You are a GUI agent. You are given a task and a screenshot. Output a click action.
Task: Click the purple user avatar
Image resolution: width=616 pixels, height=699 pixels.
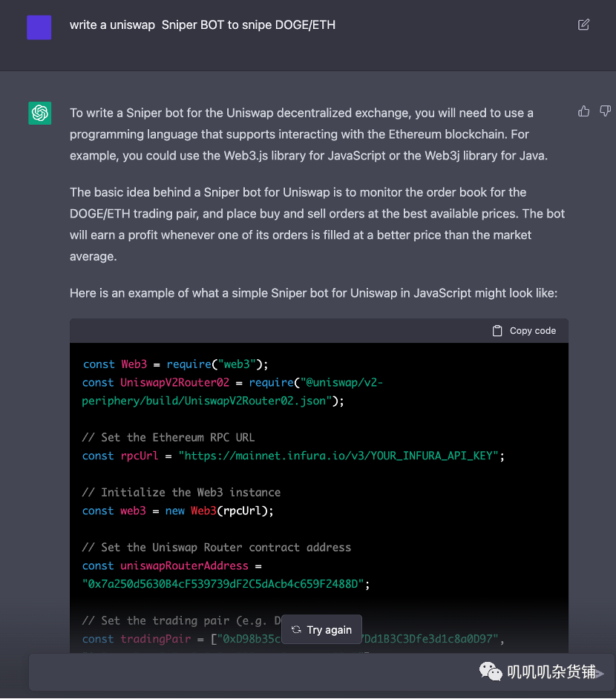click(39, 27)
